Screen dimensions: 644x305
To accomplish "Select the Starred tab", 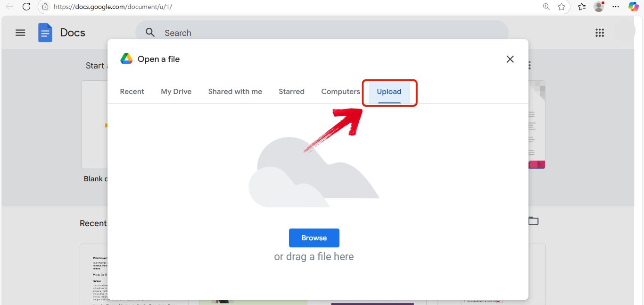I will pyautogui.click(x=291, y=92).
